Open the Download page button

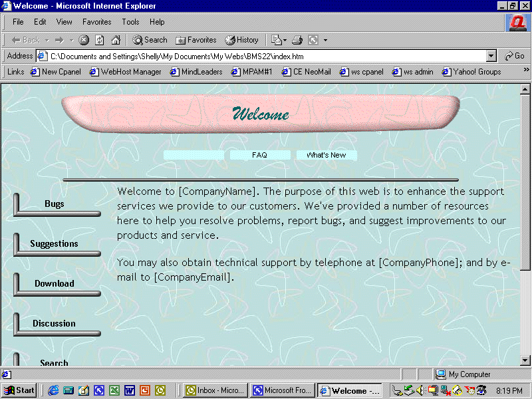[x=57, y=284]
